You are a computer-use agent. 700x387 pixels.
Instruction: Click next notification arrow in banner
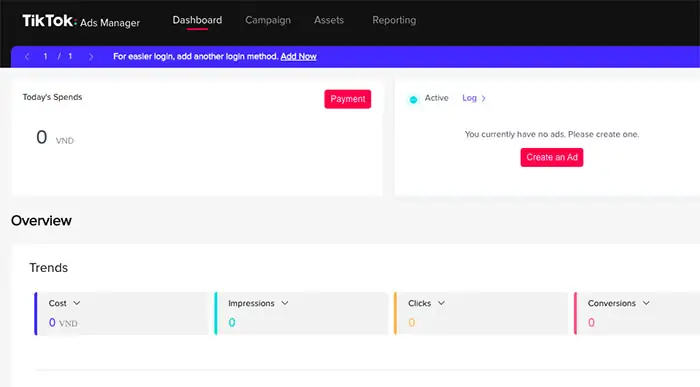click(x=91, y=57)
